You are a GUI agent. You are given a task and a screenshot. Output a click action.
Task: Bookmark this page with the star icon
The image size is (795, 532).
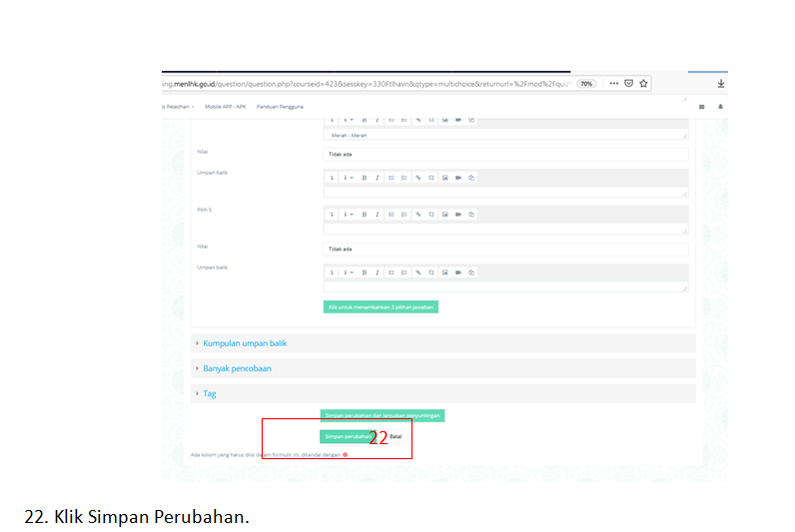(643, 84)
